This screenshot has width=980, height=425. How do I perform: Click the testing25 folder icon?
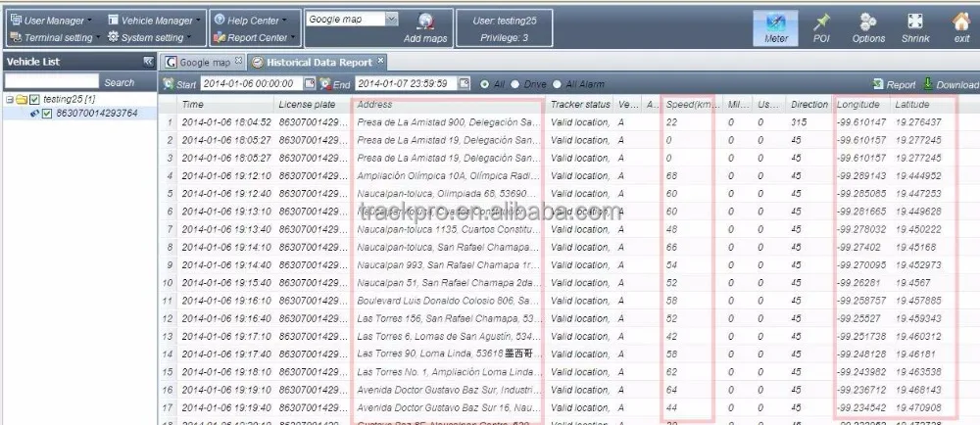pyautogui.click(x=22, y=99)
